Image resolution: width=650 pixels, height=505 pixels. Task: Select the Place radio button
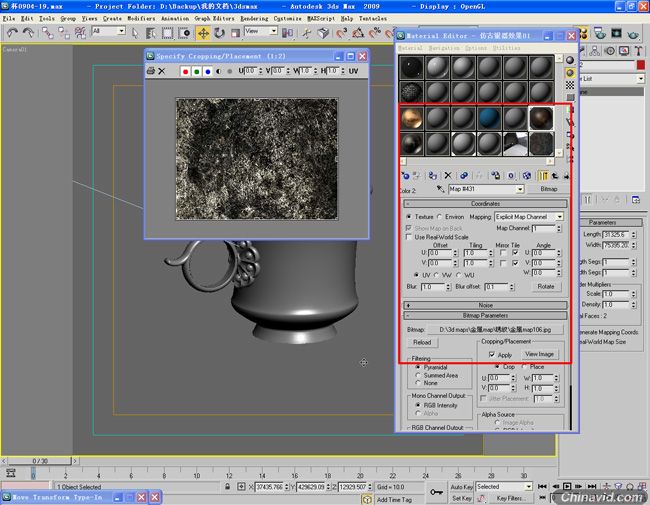tap(524, 367)
